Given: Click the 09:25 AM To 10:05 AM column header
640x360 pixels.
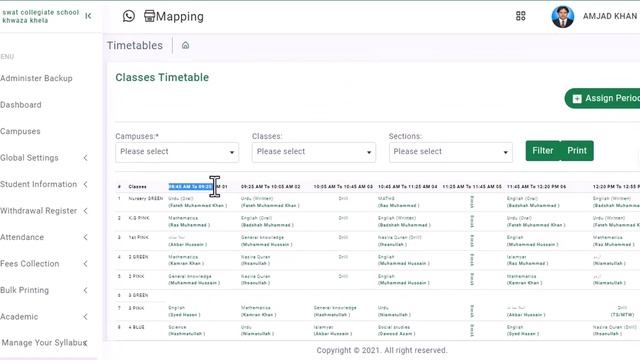Looking at the screenshot, I should 271,187.
